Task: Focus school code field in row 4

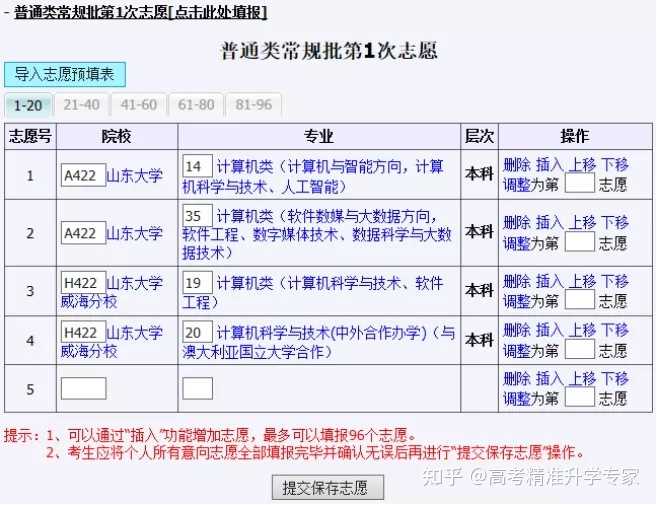Action: [83, 332]
